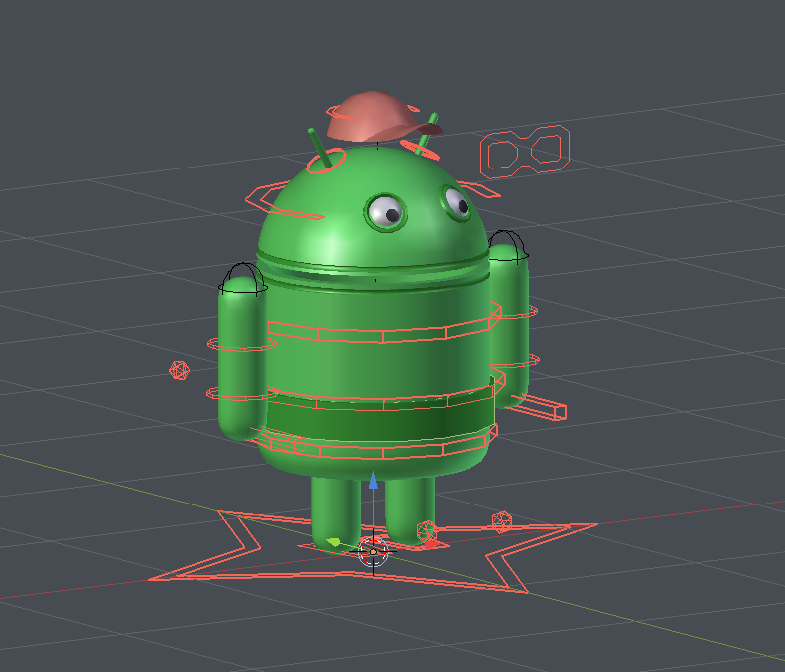Select the circle control around the right antenna
Screen dimensions: 785x672
pos(420,150)
